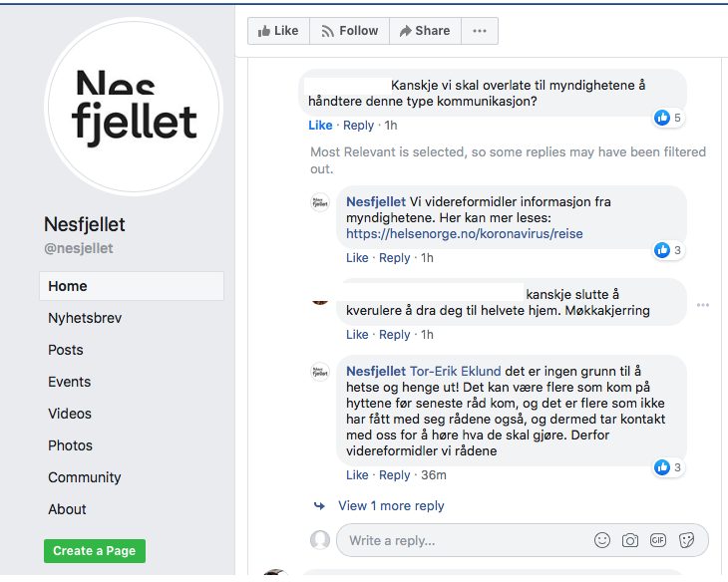Click the large Nesfjellet profile picture
728x582 pixels.
pyautogui.click(x=134, y=109)
